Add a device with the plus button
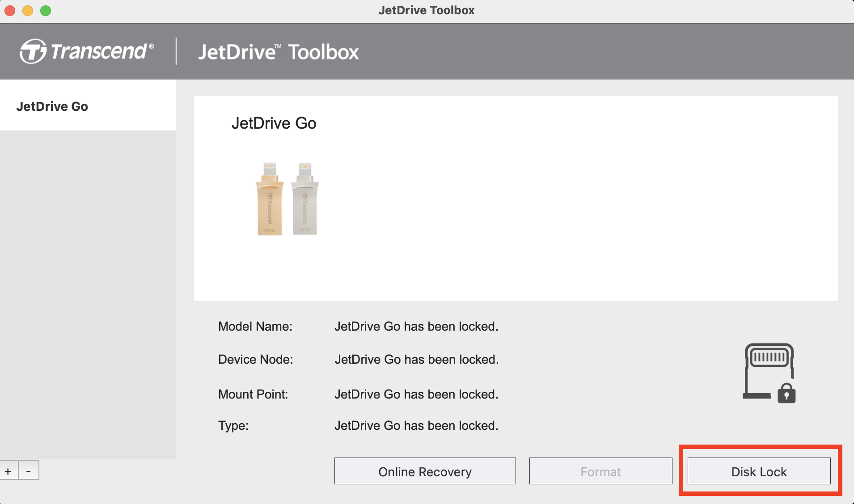Viewport: 854px width, 504px height. tap(8, 470)
